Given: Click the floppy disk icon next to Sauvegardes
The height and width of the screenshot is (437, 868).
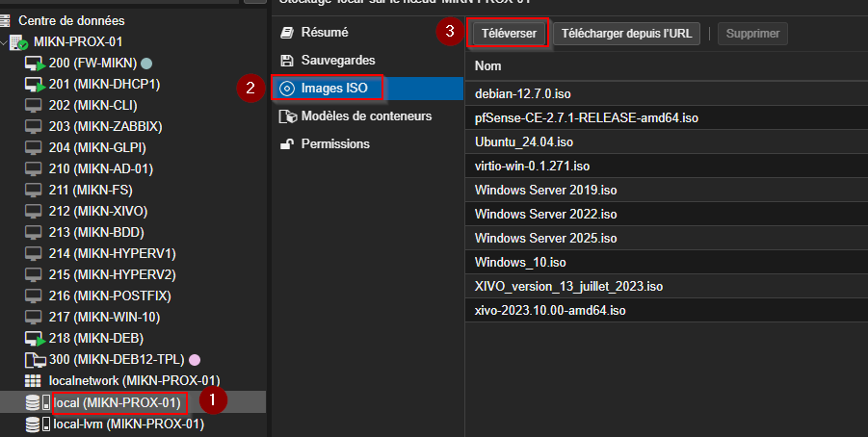Looking at the screenshot, I should (287, 61).
